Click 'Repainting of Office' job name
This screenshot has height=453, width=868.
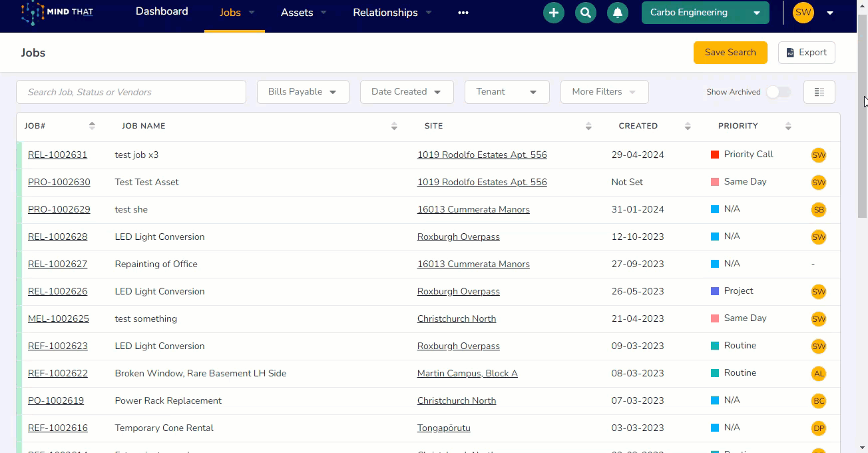tap(156, 264)
